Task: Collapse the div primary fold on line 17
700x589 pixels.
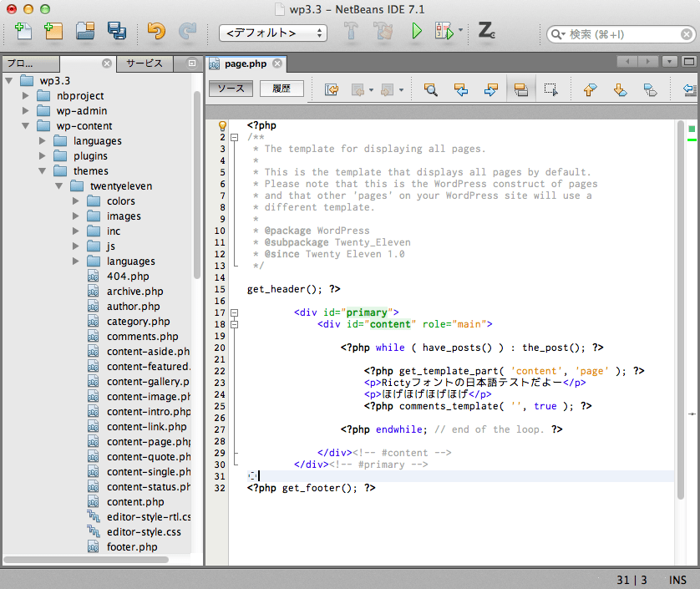Action: pyautogui.click(x=234, y=312)
